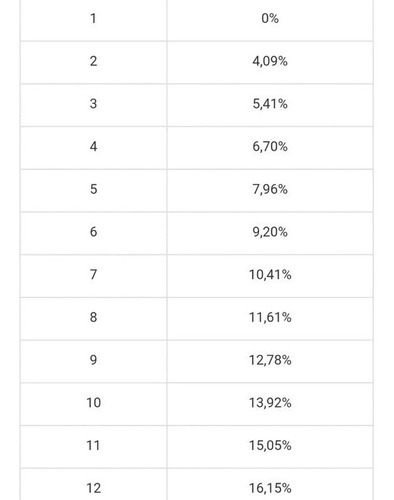Click the 6,70% table cell
Viewport: 394px width, 500px height.
point(270,148)
